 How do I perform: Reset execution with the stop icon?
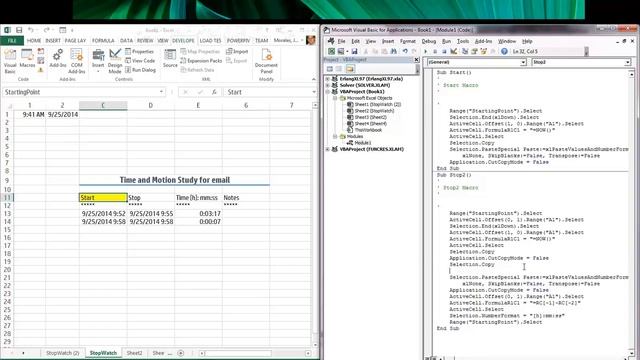[x=444, y=51]
